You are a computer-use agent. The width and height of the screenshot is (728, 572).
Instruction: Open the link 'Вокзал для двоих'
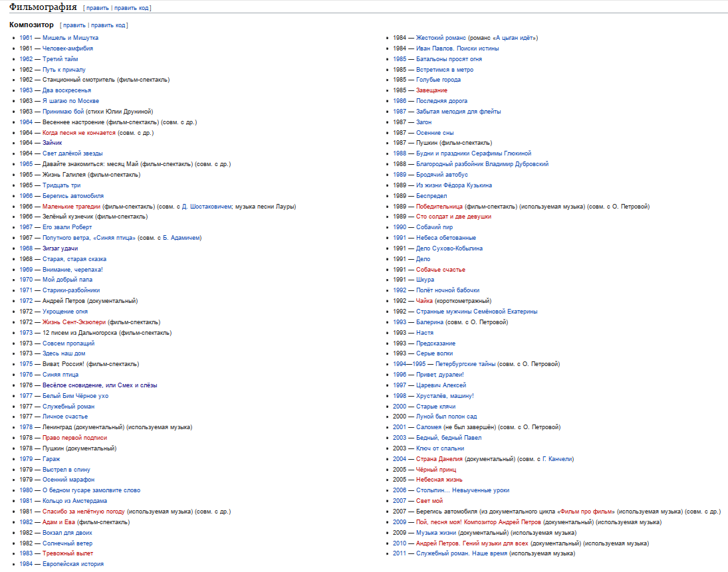(x=67, y=533)
